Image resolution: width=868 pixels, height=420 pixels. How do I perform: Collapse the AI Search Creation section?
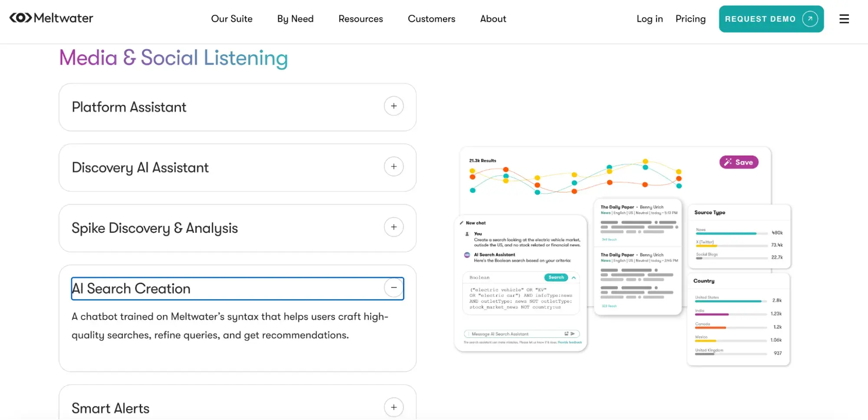pyautogui.click(x=131, y=288)
